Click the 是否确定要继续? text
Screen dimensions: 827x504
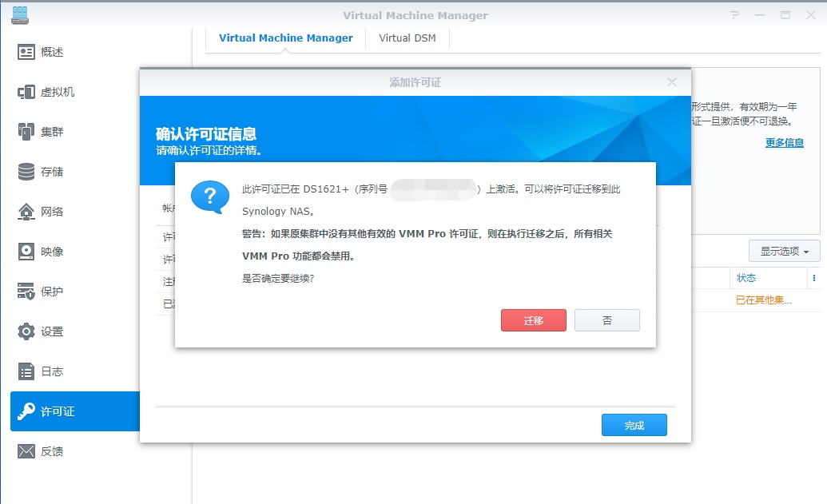pyautogui.click(x=278, y=279)
